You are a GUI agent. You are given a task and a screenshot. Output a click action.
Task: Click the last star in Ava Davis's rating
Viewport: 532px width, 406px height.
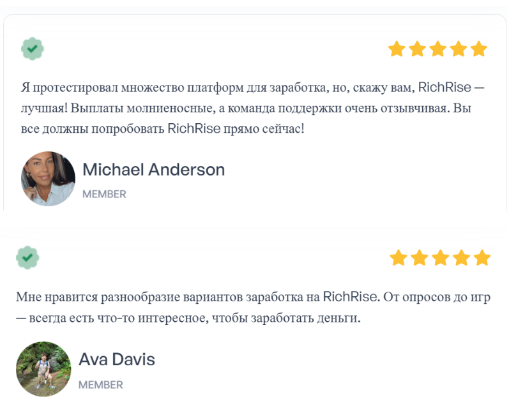(482, 258)
